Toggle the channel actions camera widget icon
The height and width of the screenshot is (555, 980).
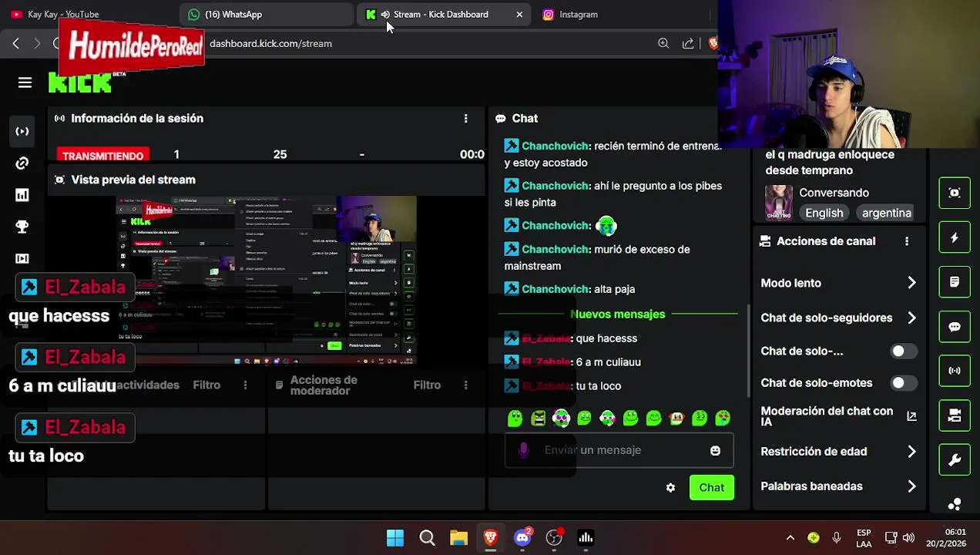pyautogui.click(x=955, y=415)
